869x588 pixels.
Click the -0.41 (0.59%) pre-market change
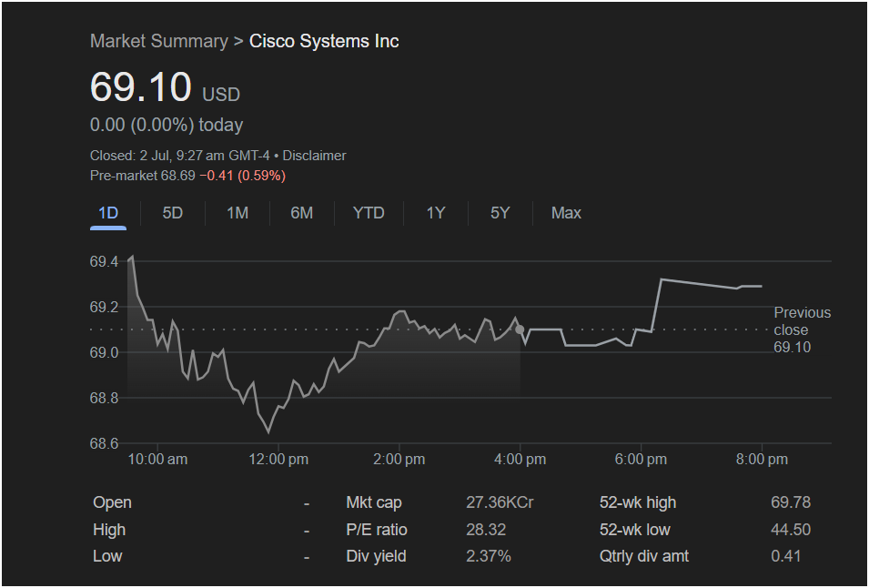pyautogui.click(x=243, y=176)
